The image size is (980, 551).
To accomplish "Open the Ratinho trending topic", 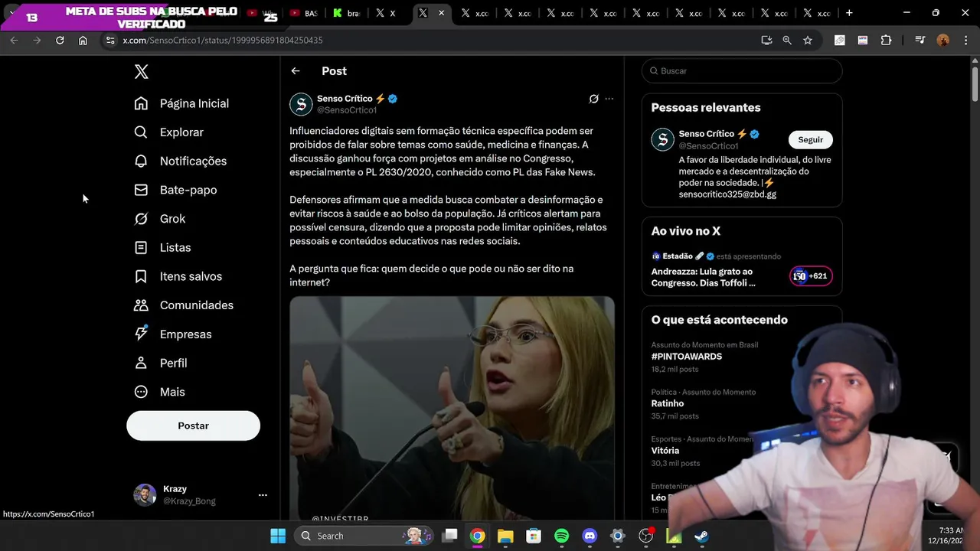I will coord(668,403).
